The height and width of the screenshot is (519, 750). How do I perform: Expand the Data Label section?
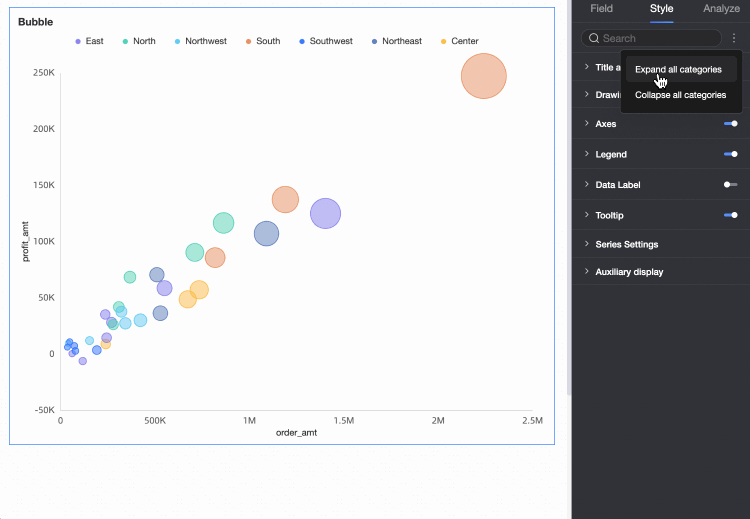point(586,184)
